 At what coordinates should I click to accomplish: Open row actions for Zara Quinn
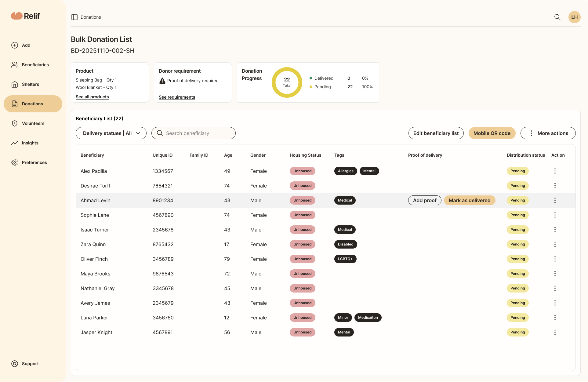(x=555, y=244)
